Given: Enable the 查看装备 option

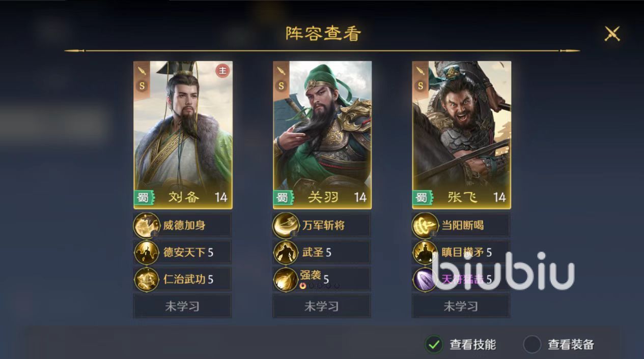Looking at the screenshot, I should (532, 344).
